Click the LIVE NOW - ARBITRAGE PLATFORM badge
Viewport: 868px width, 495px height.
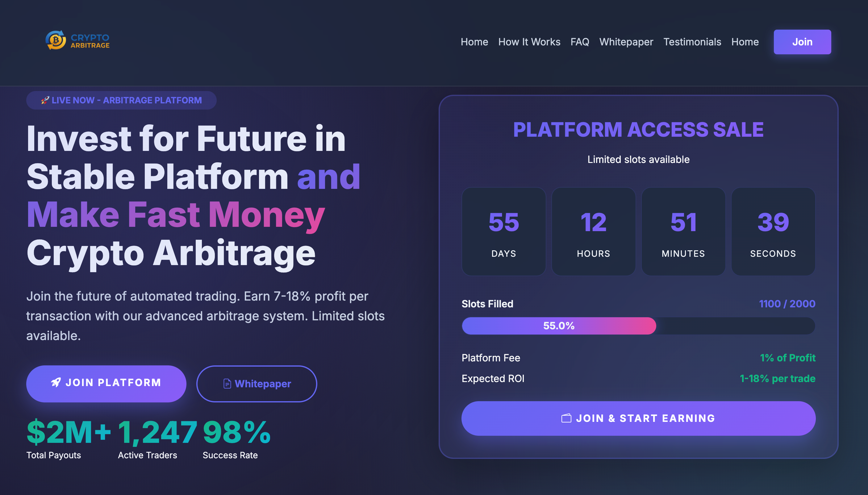121,100
